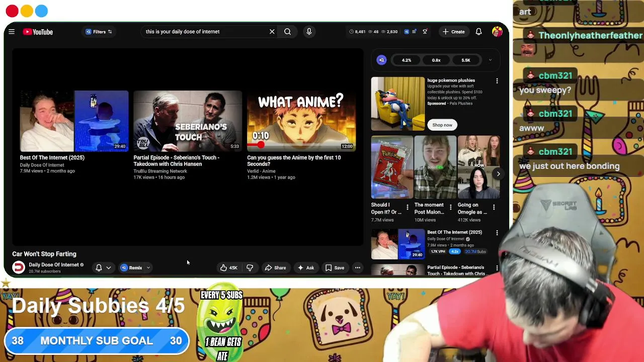Open vidIQ playlist icon in header

pyautogui.click(x=414, y=32)
